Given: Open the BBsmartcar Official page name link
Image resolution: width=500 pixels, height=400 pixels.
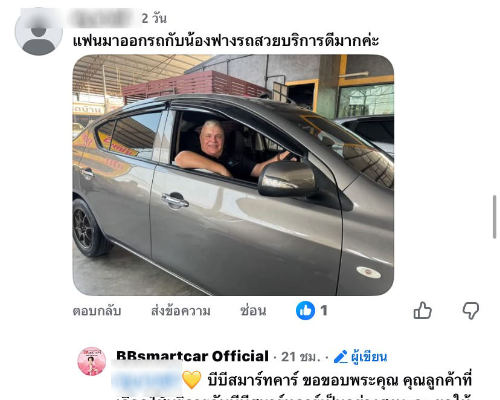Looking at the screenshot, I should click(x=192, y=356).
